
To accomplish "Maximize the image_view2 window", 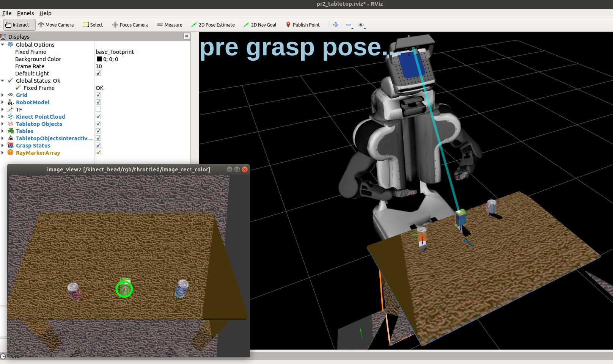I will [x=237, y=169].
